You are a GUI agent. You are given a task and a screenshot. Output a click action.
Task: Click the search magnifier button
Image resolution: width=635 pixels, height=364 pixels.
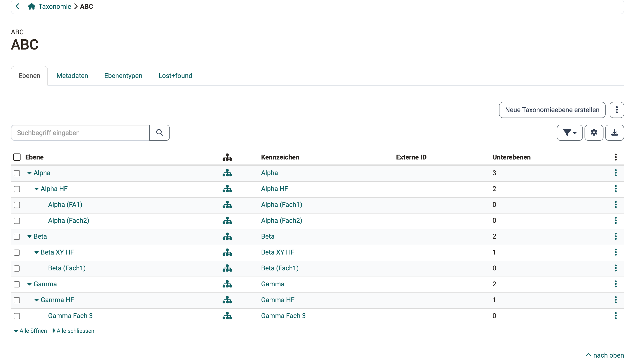159,132
